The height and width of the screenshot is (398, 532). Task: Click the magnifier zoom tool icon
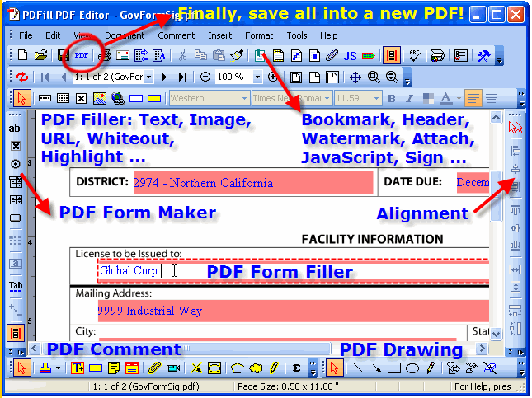pos(374,77)
